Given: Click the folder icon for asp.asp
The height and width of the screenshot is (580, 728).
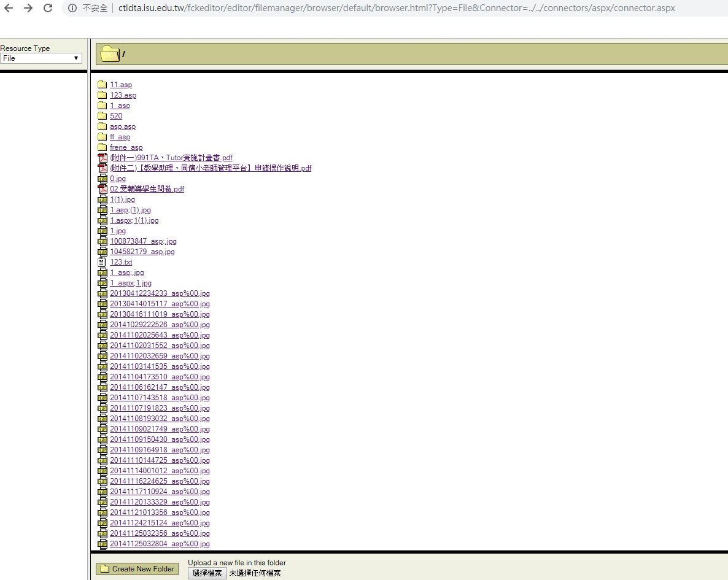Looking at the screenshot, I should [x=102, y=126].
